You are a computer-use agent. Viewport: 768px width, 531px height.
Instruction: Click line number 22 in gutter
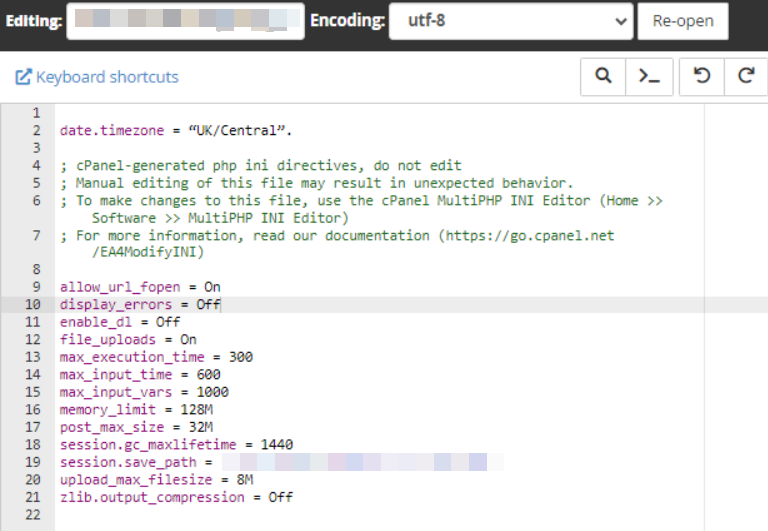pos(33,515)
